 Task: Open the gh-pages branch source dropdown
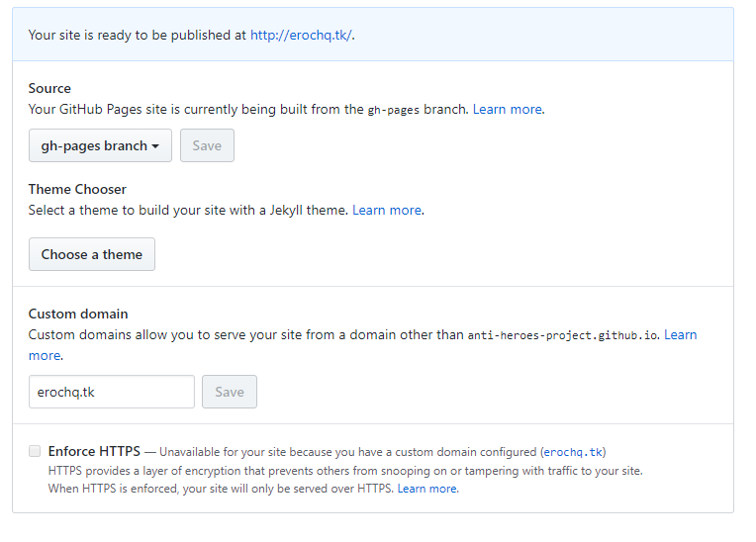[x=100, y=145]
